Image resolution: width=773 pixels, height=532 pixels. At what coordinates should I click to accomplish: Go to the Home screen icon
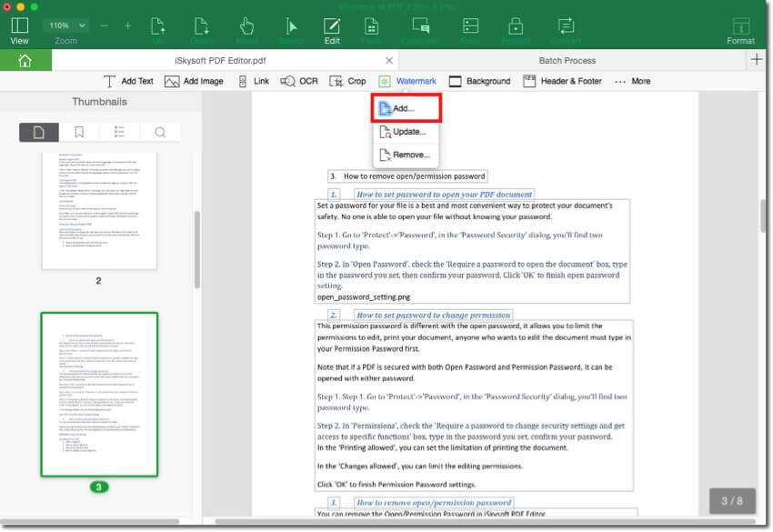(x=25, y=61)
